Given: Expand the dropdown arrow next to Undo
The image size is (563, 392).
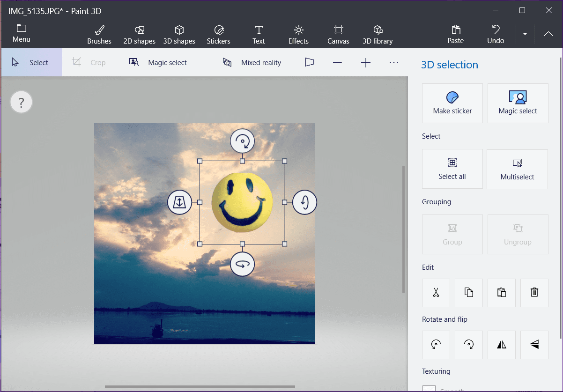Looking at the screenshot, I should click(x=525, y=34).
